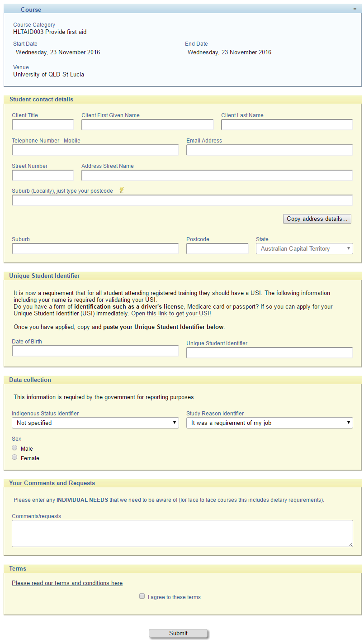
Task: Click the Client First Given Name field
Action: pos(147,125)
